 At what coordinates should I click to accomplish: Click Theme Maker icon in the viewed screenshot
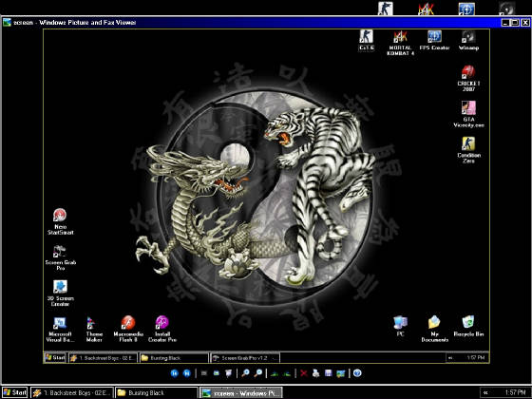[94, 329]
